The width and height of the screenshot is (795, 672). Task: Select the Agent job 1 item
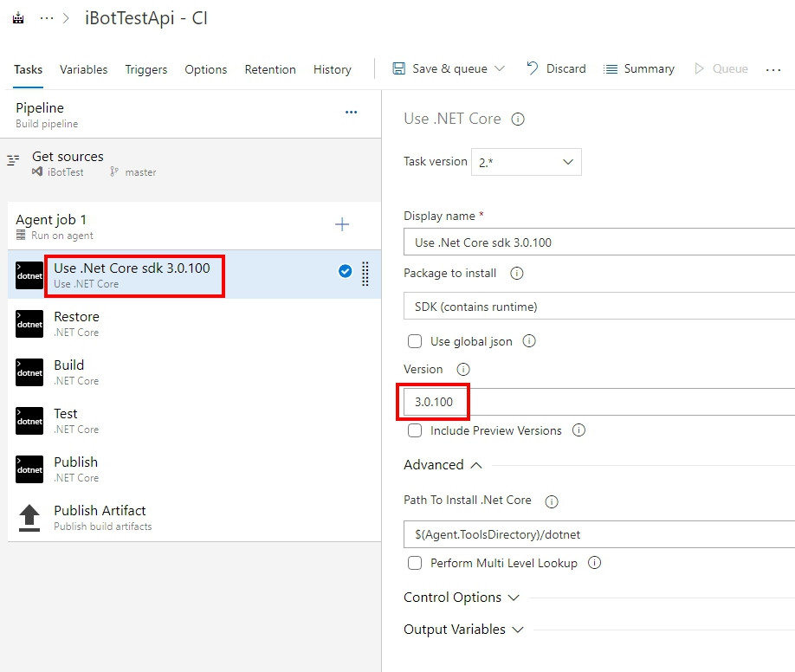(x=194, y=226)
